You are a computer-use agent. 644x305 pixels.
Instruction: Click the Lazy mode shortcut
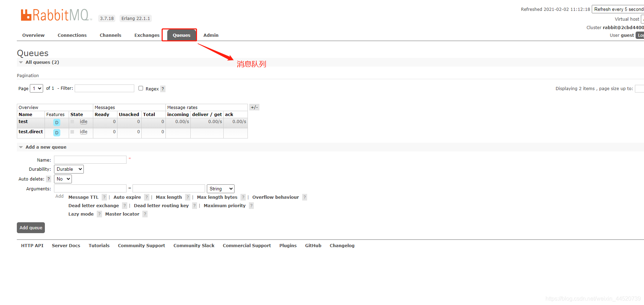click(81, 214)
